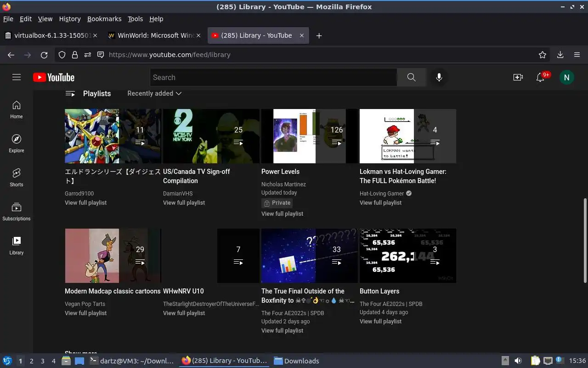Click the volume icon in system tray
This screenshot has height=368, width=588.
[x=518, y=361]
